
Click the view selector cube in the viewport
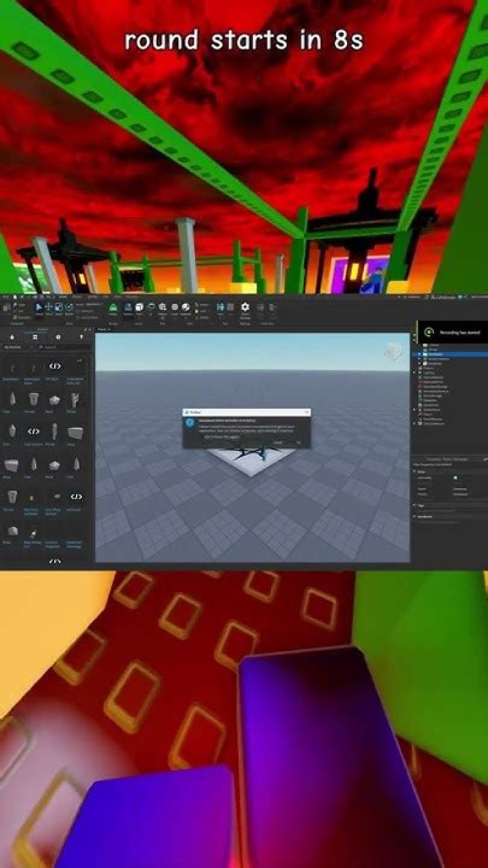click(x=392, y=353)
